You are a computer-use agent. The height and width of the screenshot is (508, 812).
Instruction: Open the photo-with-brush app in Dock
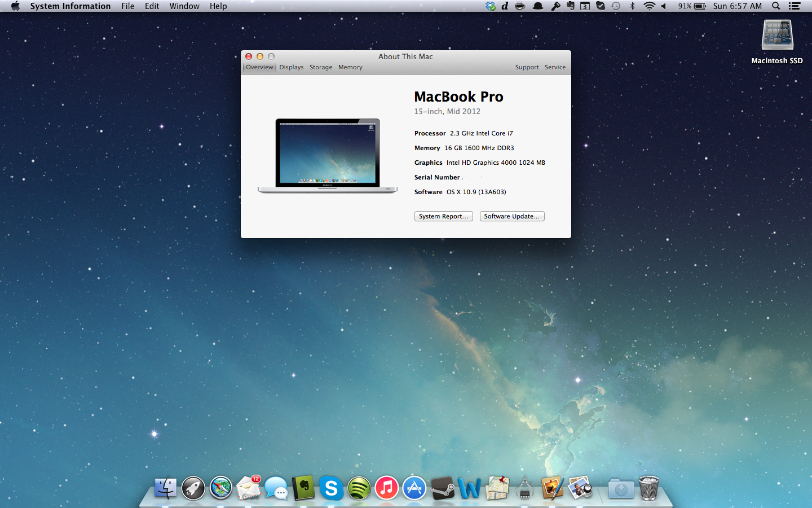tap(553, 488)
